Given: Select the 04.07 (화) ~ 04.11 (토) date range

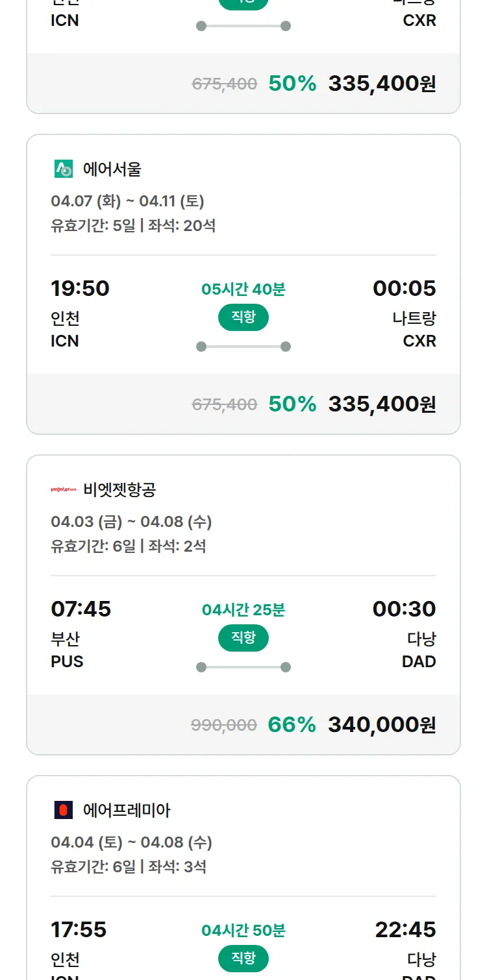Looking at the screenshot, I should point(127,201).
